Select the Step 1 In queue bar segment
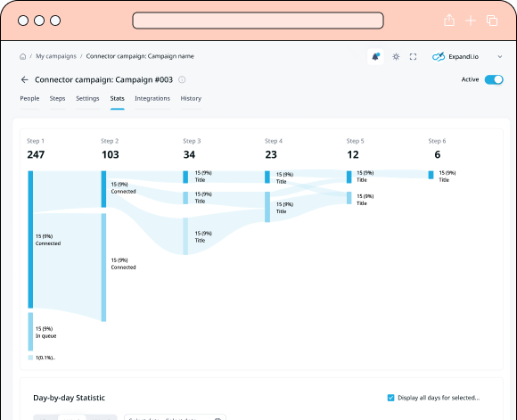This screenshot has height=420, width=517. click(30, 332)
